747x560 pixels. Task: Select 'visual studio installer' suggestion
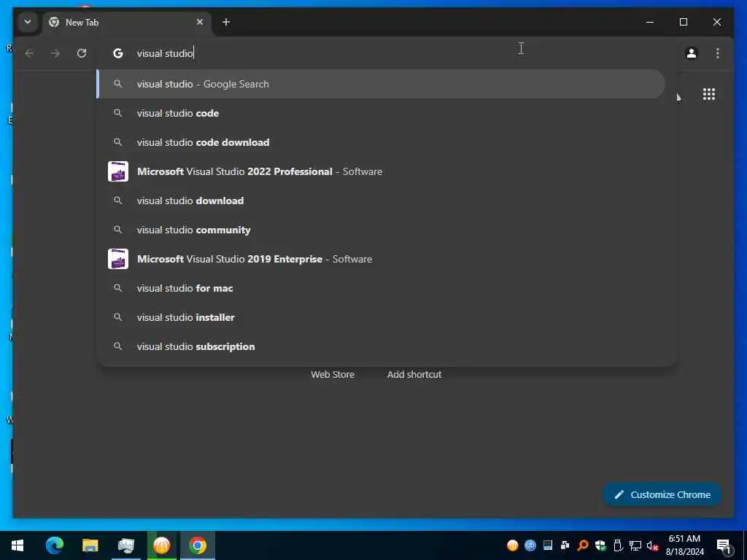tap(381, 317)
